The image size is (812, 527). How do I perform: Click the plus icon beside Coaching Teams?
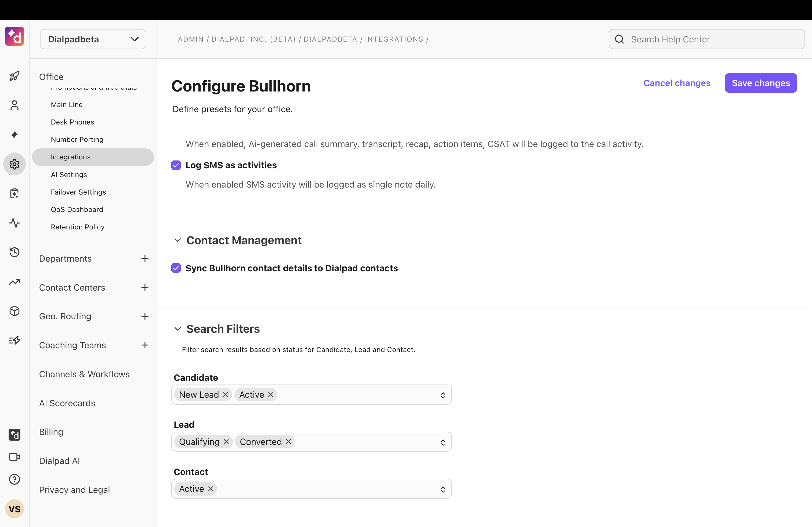(x=145, y=345)
